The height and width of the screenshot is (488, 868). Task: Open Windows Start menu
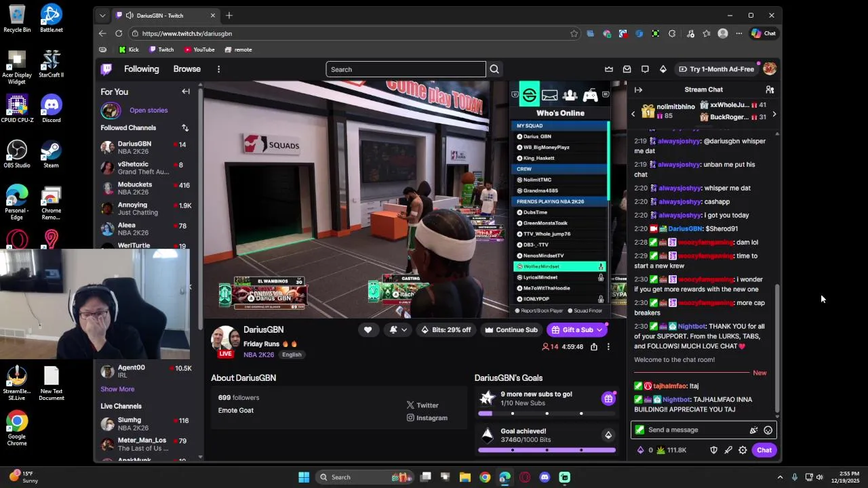pos(304,477)
